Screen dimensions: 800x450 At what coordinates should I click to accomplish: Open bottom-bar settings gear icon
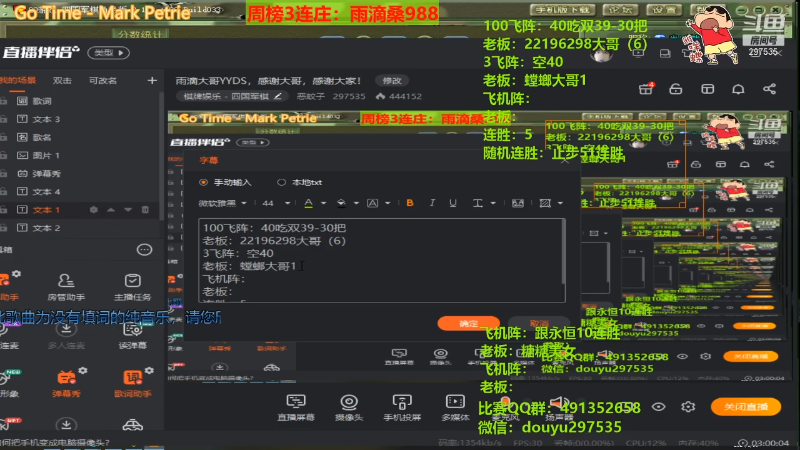pos(688,407)
